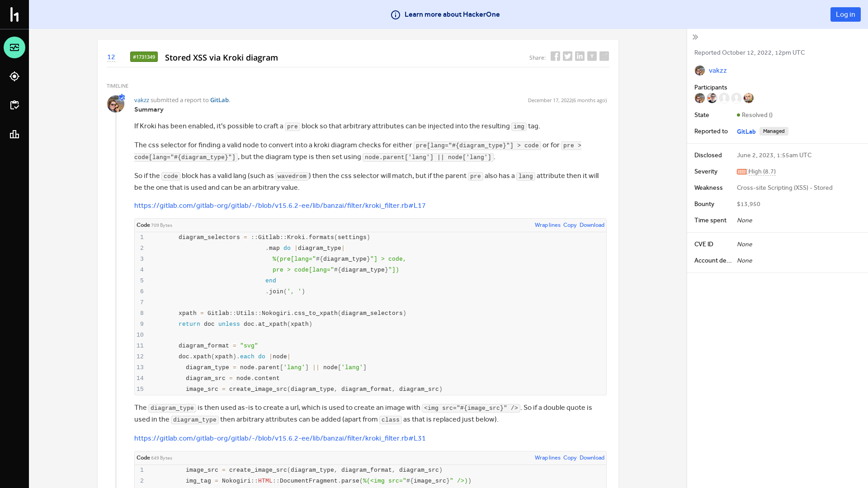The width and height of the screenshot is (868, 488).
Task: Toggle Wrap lines on the 649 Bytes code block
Action: click(x=547, y=458)
